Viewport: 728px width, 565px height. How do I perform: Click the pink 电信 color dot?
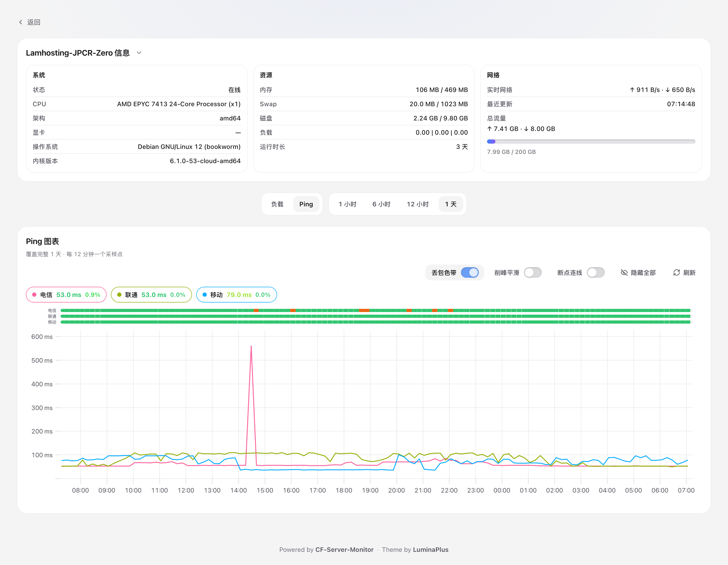pos(34,295)
